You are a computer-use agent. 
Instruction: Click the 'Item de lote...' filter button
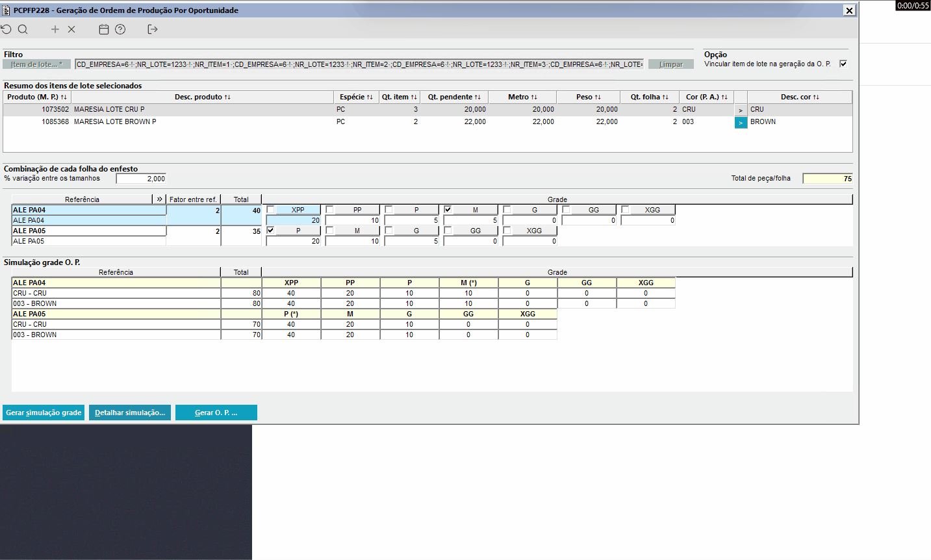point(36,64)
